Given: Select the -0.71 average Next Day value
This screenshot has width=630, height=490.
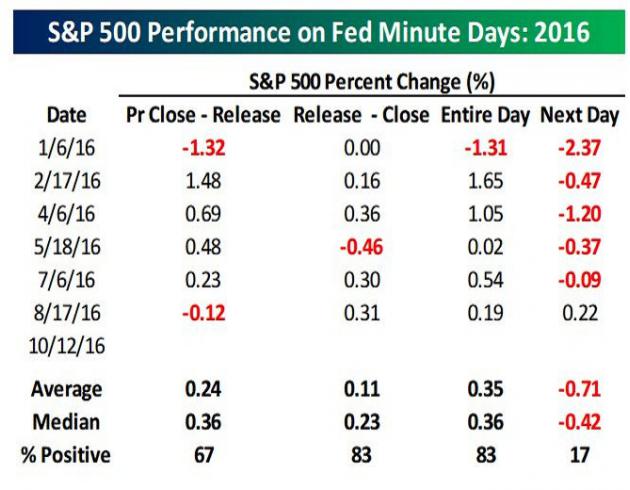Looking at the screenshot, I should (x=578, y=388).
